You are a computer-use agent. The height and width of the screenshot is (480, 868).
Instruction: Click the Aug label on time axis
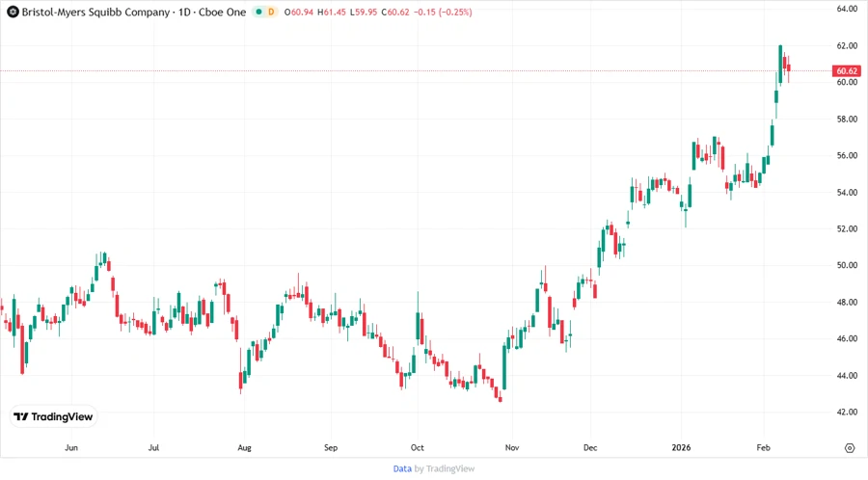(x=244, y=447)
